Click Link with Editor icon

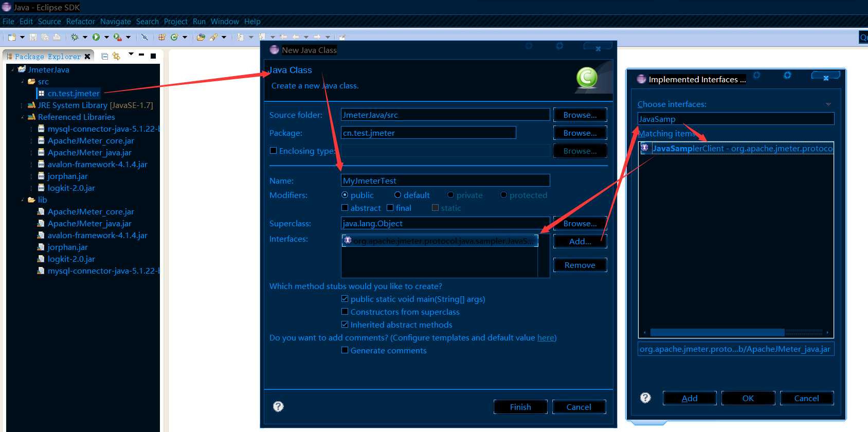[x=116, y=56]
